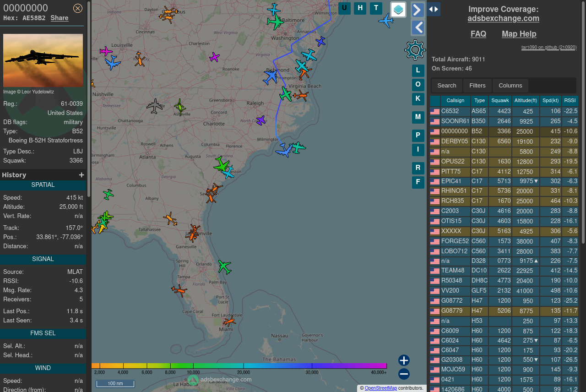This screenshot has height=392, width=586.
Task: Click the green helicopter icon near Asheville
Action: tap(180, 107)
